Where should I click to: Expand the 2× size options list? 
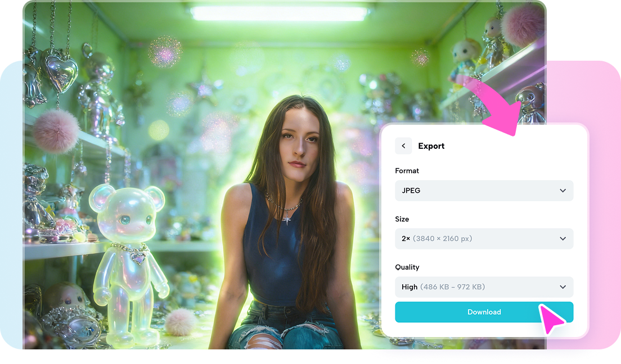484,239
